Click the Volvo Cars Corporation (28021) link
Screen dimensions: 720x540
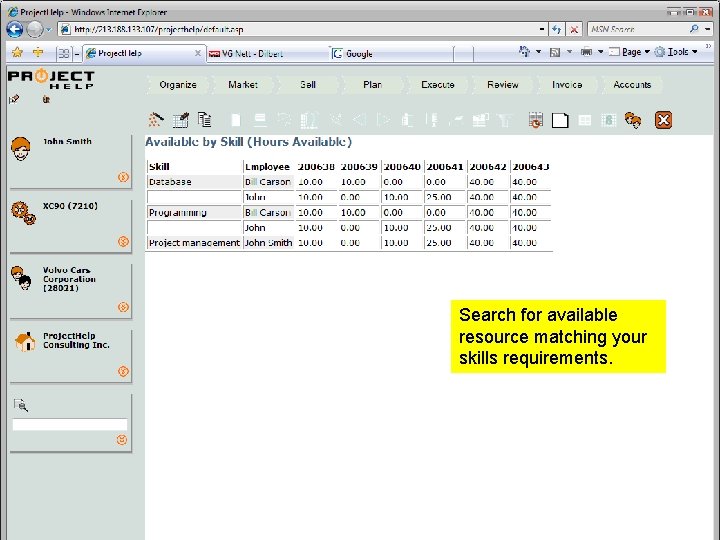tap(69, 279)
